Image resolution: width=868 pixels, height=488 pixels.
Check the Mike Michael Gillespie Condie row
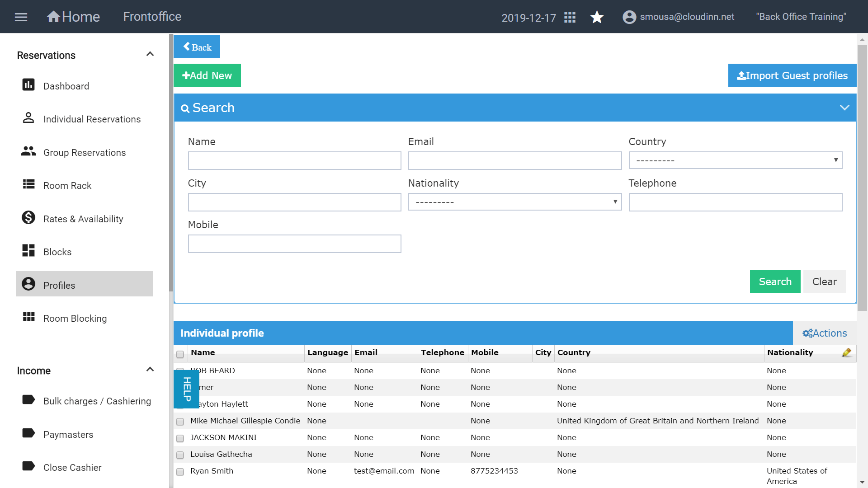(180, 422)
